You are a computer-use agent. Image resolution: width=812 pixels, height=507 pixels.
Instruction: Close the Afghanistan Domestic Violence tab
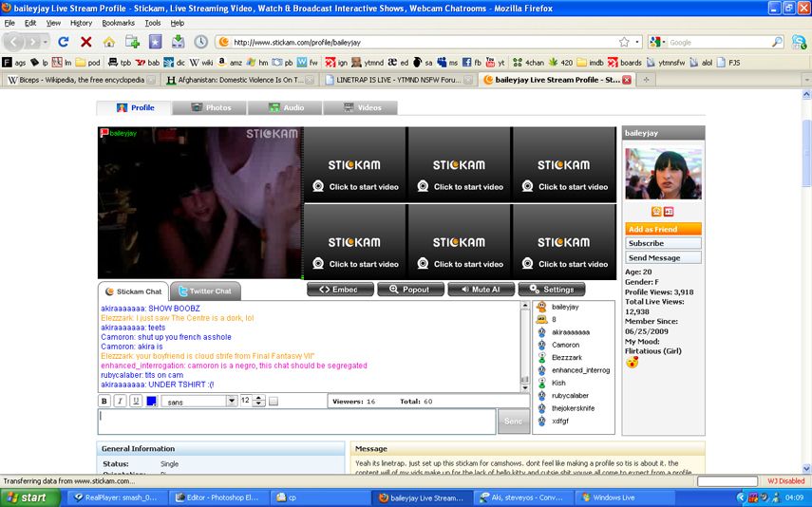(310, 80)
